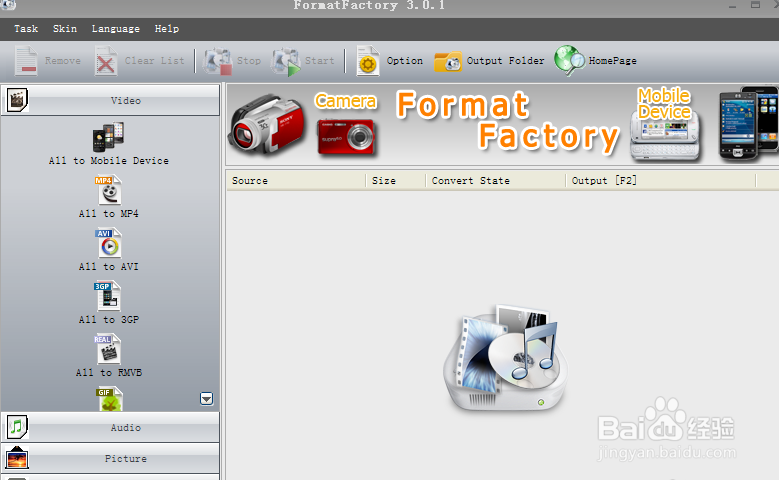Click the Remove toolbar icon
Screen dimensions: 779x480
[x=26, y=61]
